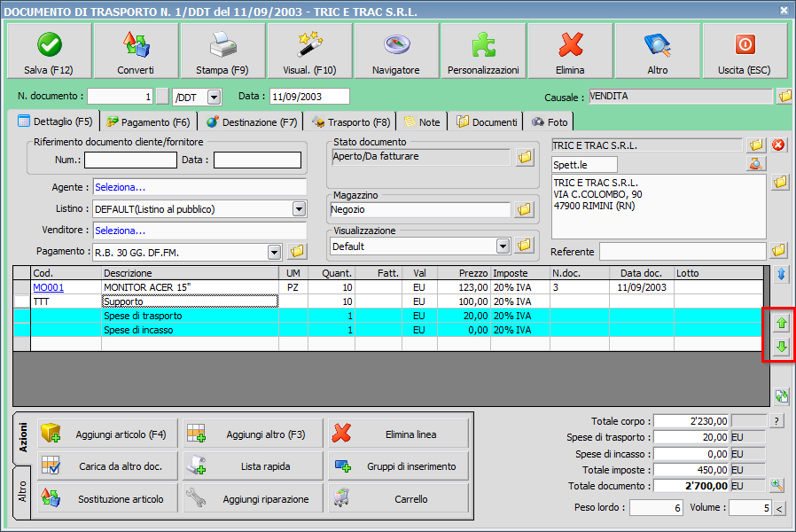Viewport: 796px width, 532px height.
Task: Open the Pagamento R.B. 30 GG. dropdown
Action: (x=274, y=252)
